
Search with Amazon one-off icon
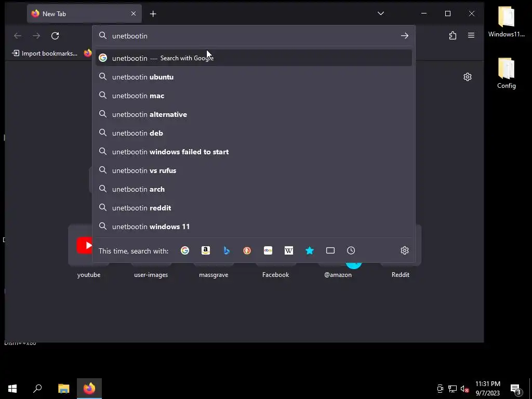pyautogui.click(x=206, y=250)
